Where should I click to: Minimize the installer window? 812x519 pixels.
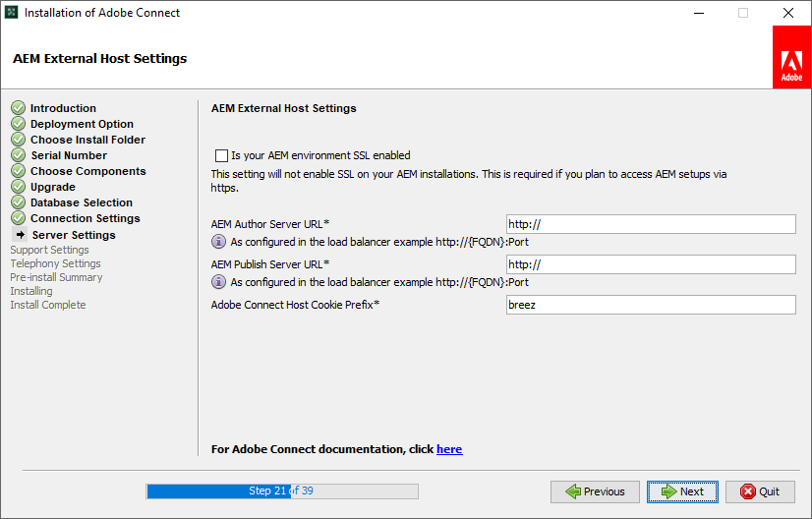pyautogui.click(x=699, y=13)
